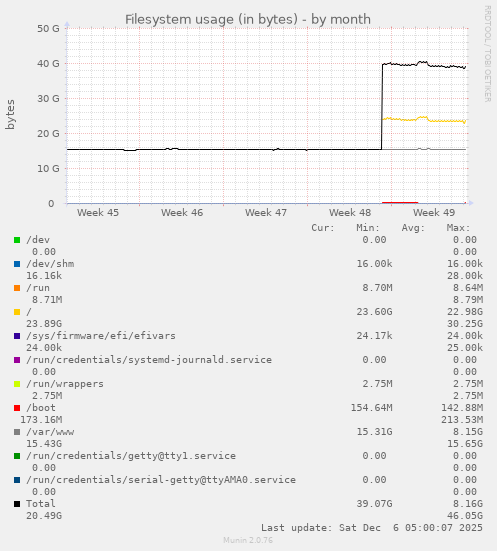The width and height of the screenshot is (497, 551).
Task: Click the value 46.05G for Total
Action: point(465,516)
